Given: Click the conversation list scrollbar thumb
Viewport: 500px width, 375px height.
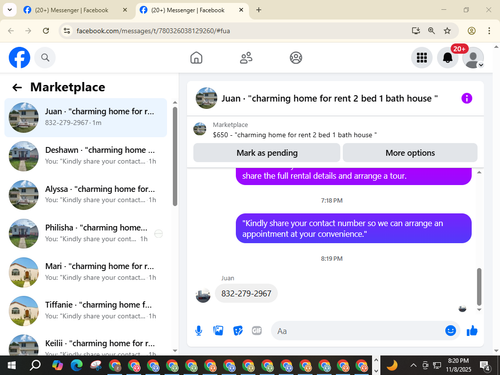Looking at the screenshot, I should point(175,156).
